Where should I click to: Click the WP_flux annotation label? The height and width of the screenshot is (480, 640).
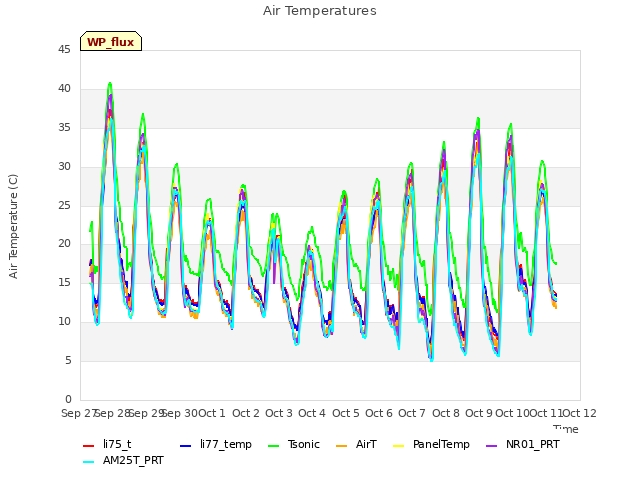[111, 41]
